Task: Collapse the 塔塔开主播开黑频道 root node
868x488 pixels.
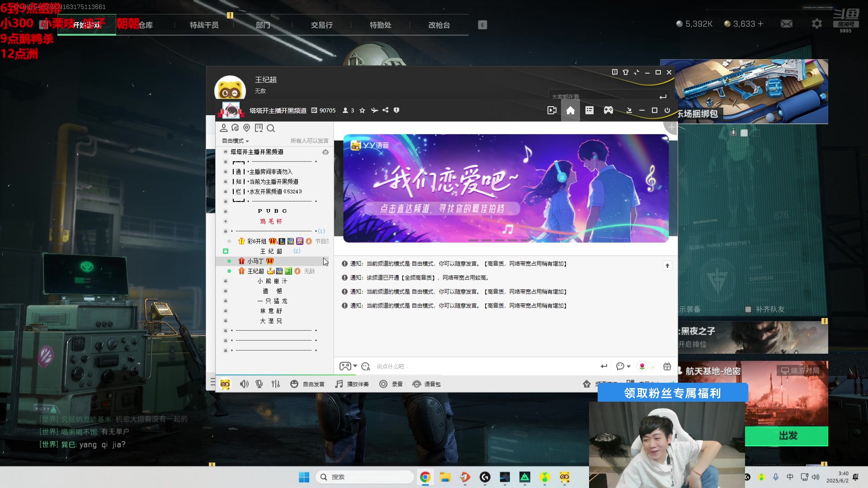Action: pos(226,152)
